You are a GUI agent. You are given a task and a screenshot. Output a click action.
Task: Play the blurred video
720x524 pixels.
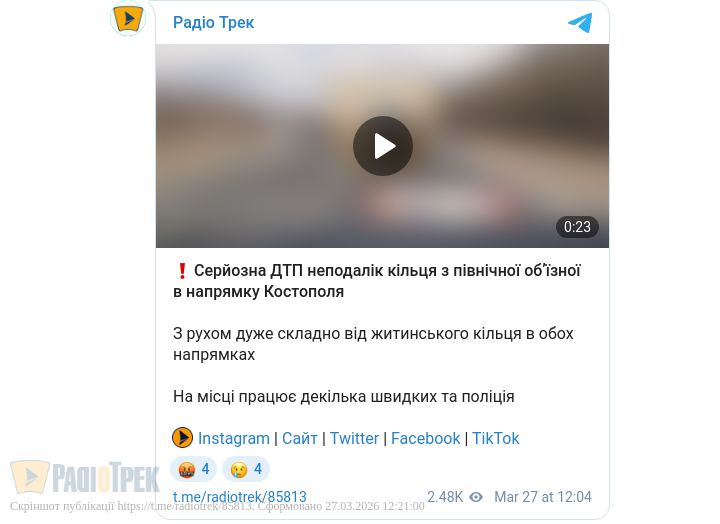[382, 146]
